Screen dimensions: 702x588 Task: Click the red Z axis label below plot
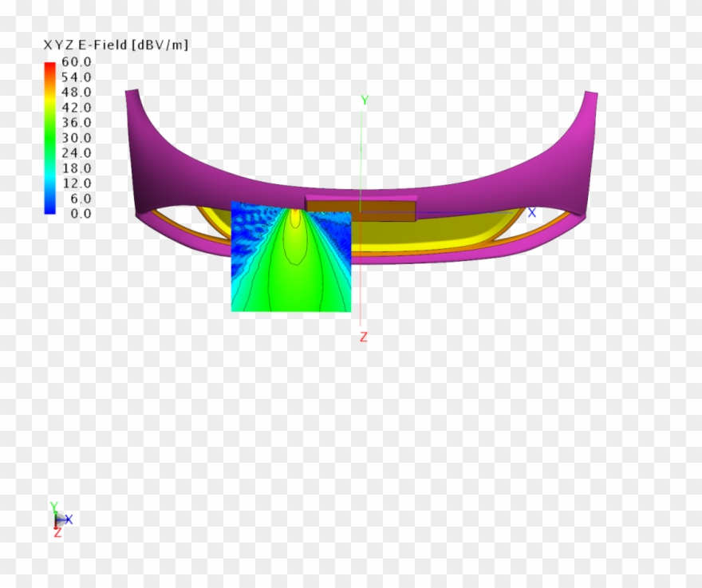pos(363,337)
